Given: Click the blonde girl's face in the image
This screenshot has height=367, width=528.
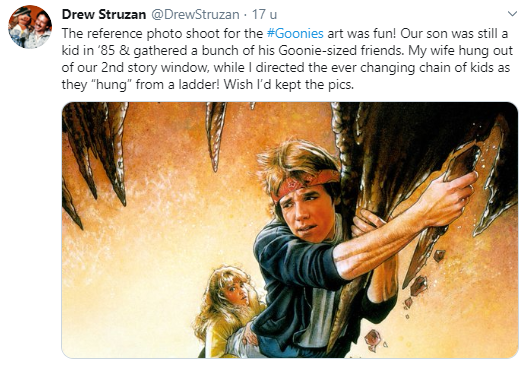Looking at the screenshot, I should 237,291.
